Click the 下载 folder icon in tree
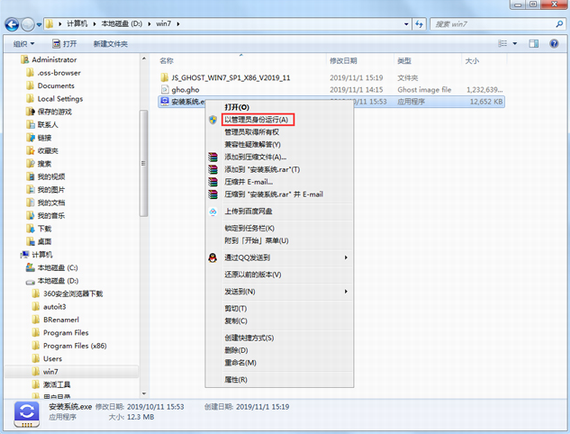The image size is (570, 434). click(x=31, y=229)
